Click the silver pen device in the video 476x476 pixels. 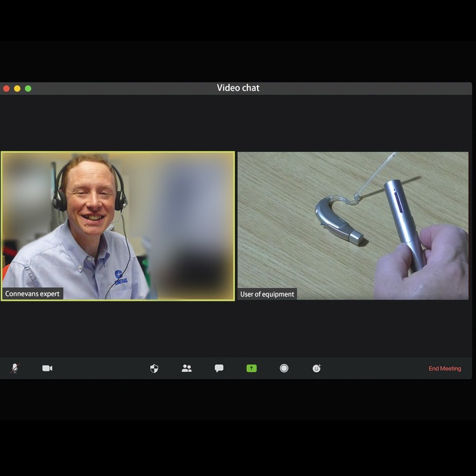click(404, 219)
